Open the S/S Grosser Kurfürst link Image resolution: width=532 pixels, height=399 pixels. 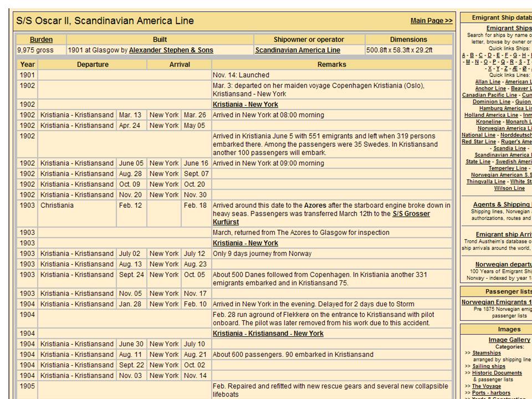(321, 218)
